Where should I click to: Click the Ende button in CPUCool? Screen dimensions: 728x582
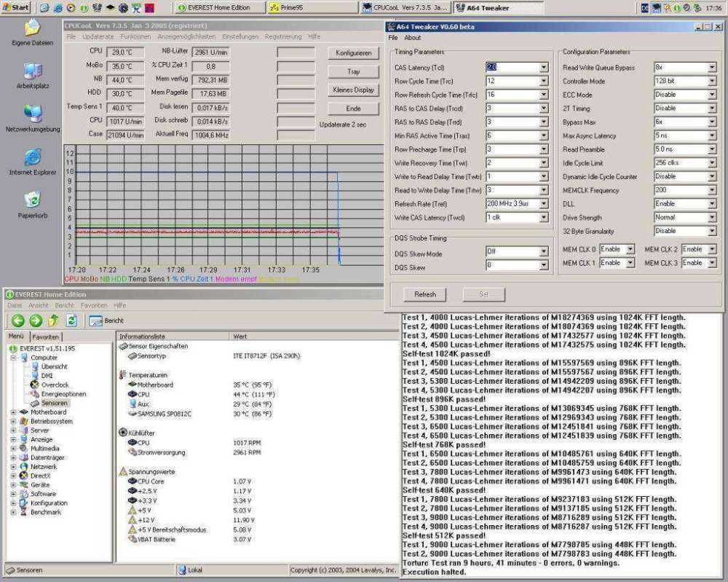click(353, 109)
